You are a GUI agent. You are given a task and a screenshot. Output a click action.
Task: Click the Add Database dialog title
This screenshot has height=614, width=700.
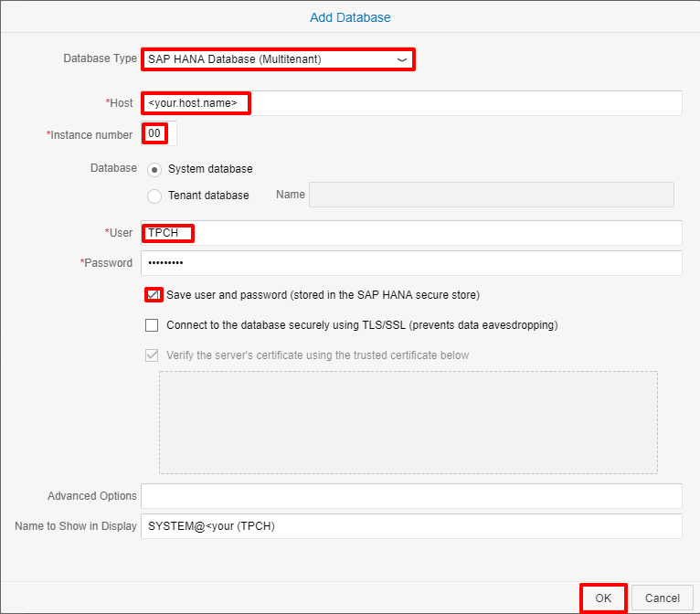click(x=350, y=17)
